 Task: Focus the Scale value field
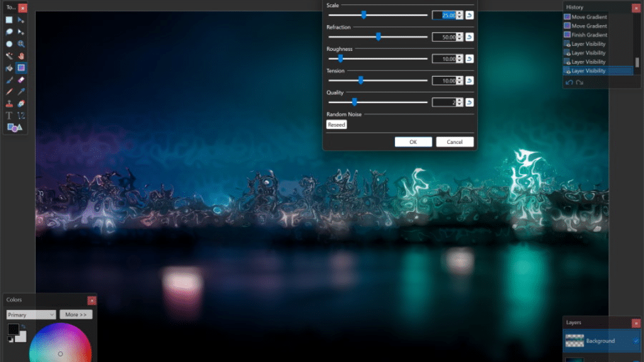click(444, 15)
